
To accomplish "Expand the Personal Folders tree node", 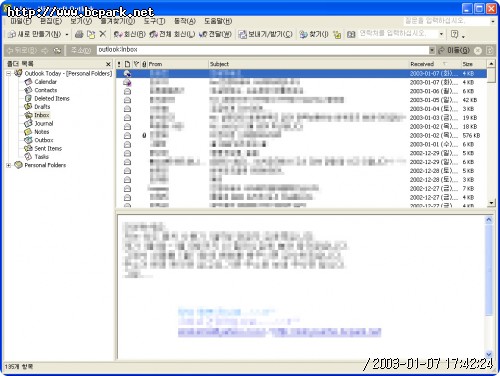I will [x=9, y=165].
